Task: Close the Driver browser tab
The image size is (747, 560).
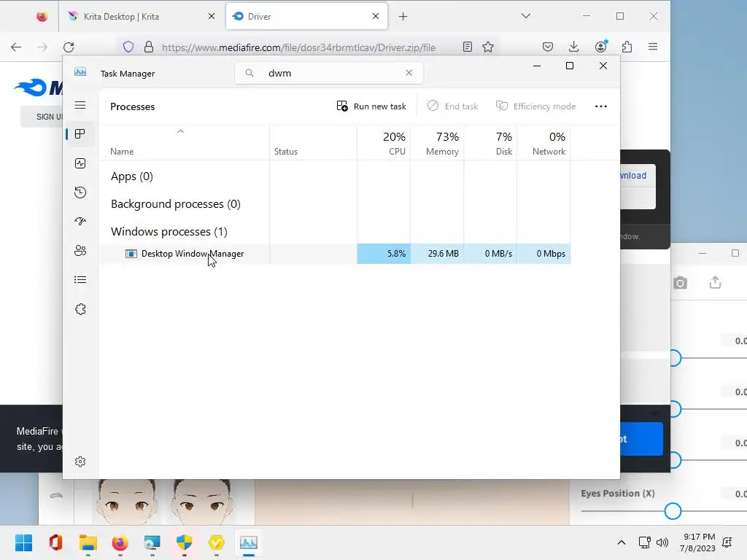Action: point(376,16)
